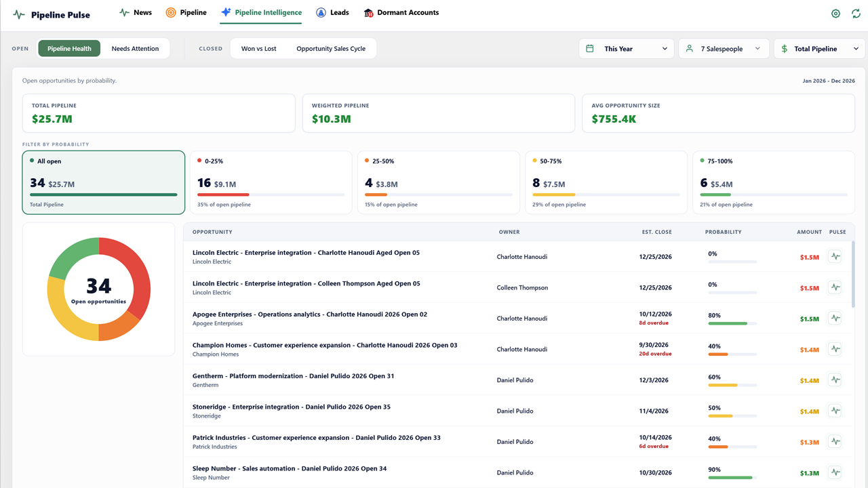This screenshot has width=868, height=488.
Task: Filter by All open probability card
Action: point(103,182)
